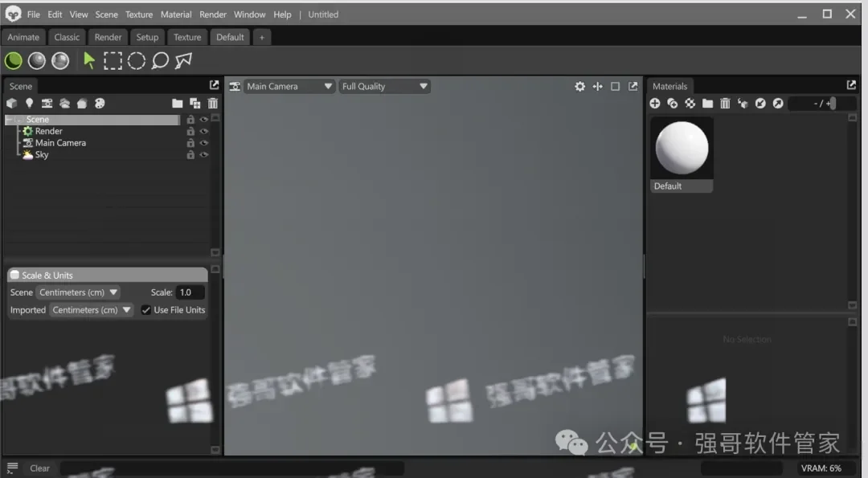Adjust the material thumbnail size slider
The image size is (868, 478).
[x=822, y=104]
